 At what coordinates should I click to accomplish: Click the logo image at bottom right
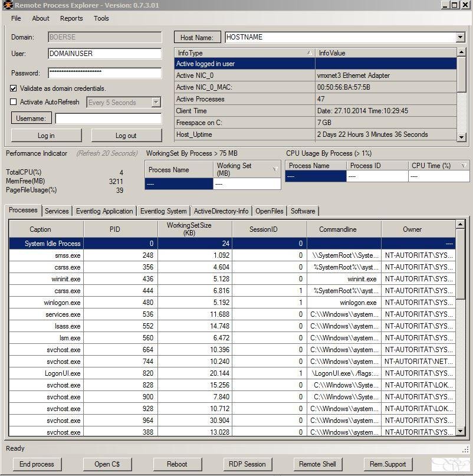coord(450,464)
